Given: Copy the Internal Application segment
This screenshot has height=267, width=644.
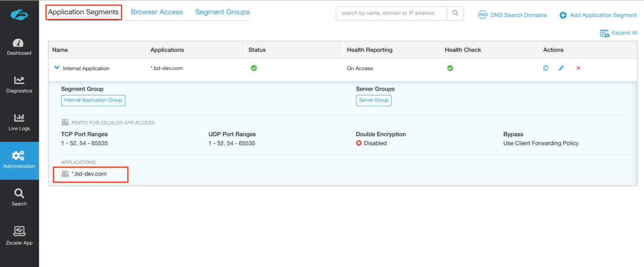Looking at the screenshot, I should [545, 68].
